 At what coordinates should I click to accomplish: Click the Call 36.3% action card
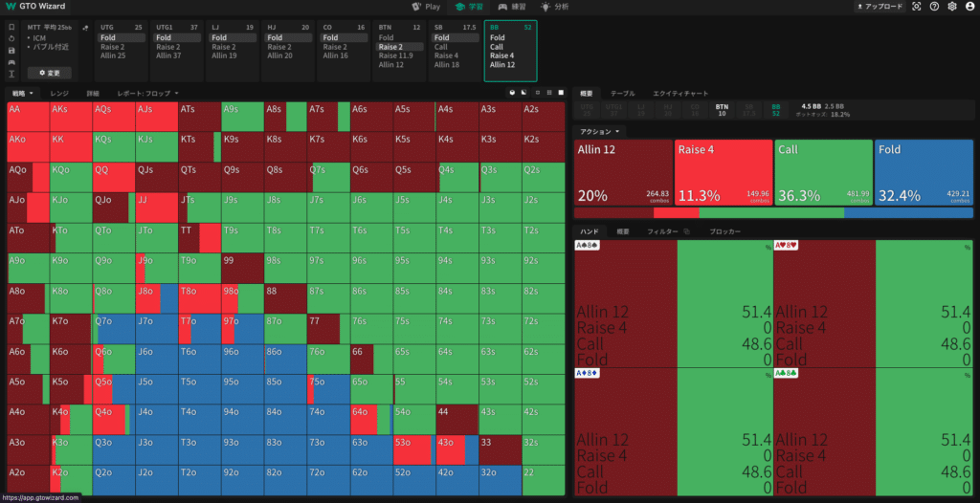pyautogui.click(x=824, y=172)
